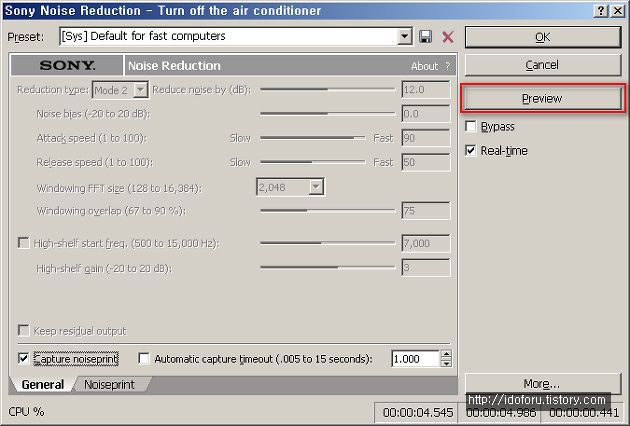Open the More... button
The height and width of the screenshot is (426, 630).
(543, 384)
